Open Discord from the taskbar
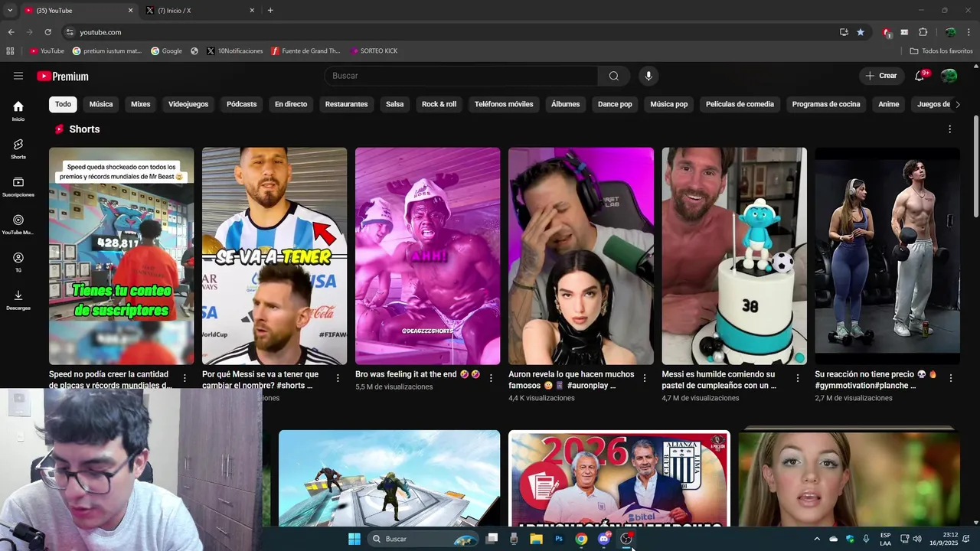980x551 pixels. 604,539
